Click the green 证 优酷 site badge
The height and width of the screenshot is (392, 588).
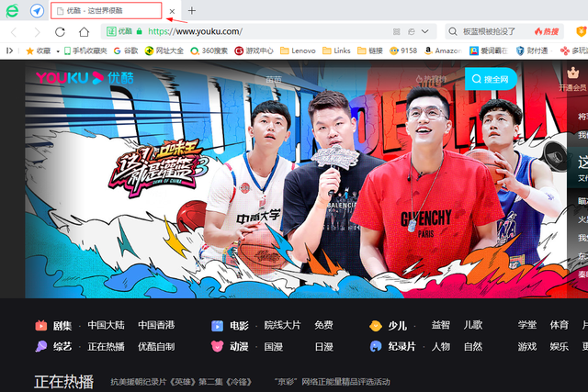pyautogui.click(x=119, y=31)
